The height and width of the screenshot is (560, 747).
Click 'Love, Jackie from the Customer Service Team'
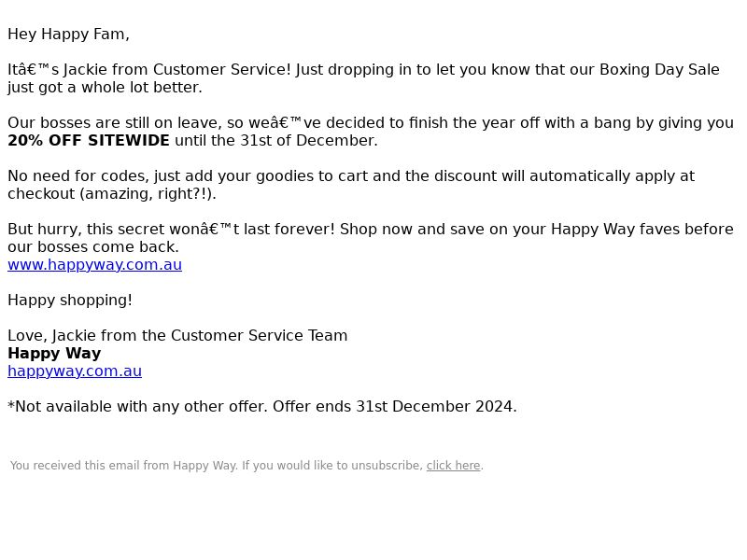click(177, 335)
